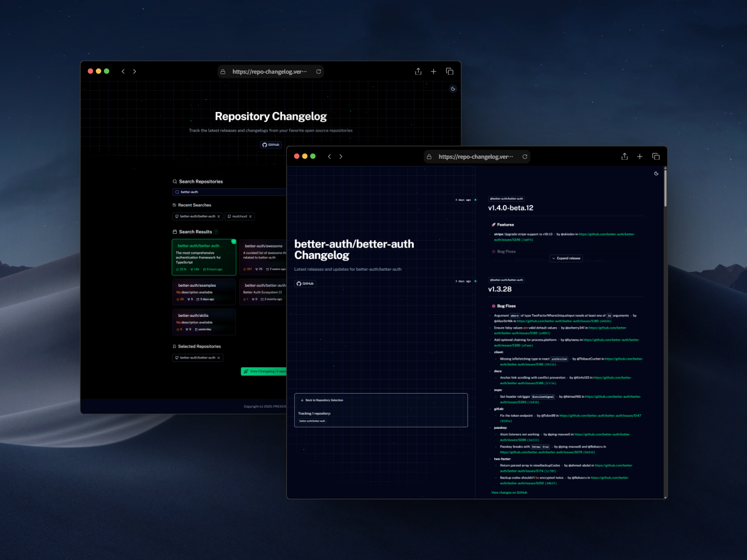Click the magnifier icon in Search Repositories field
Viewport: 747px width, 560px height.
pyautogui.click(x=176, y=192)
